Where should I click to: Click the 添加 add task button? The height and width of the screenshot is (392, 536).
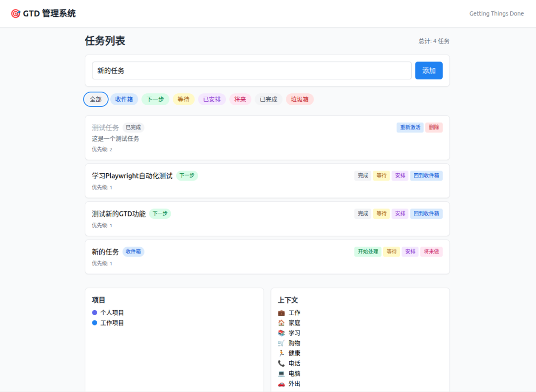coord(428,70)
